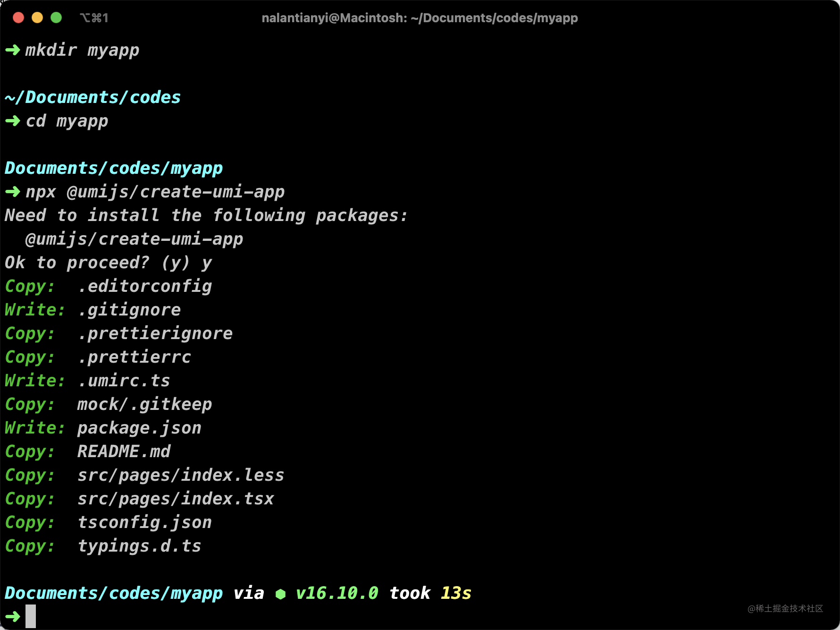Click the '.editorconfig' file name
The image size is (840, 630).
[144, 286]
